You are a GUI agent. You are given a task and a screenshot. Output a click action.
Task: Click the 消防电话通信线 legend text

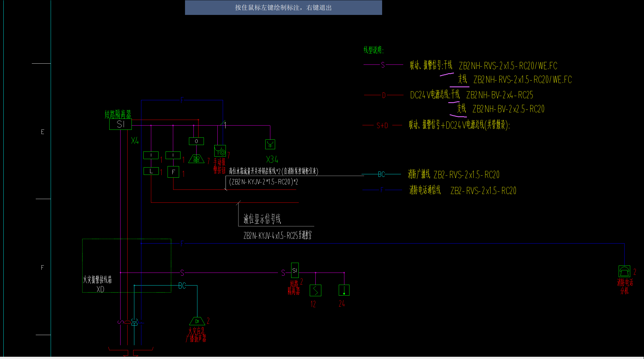point(425,190)
